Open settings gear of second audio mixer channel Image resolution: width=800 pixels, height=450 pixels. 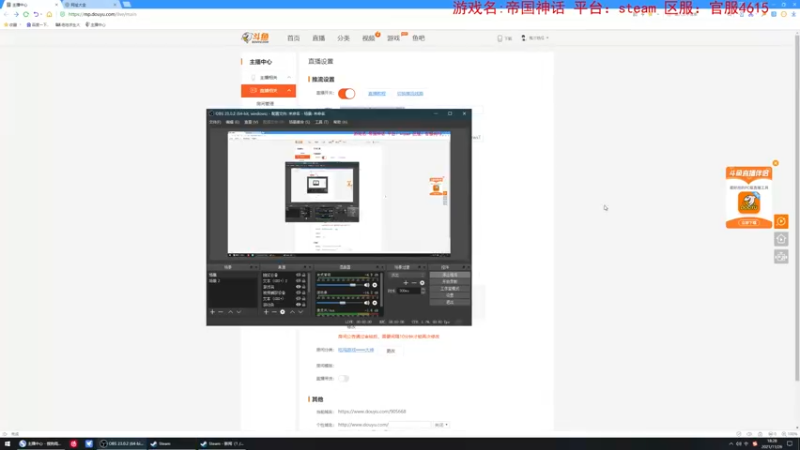click(x=375, y=303)
